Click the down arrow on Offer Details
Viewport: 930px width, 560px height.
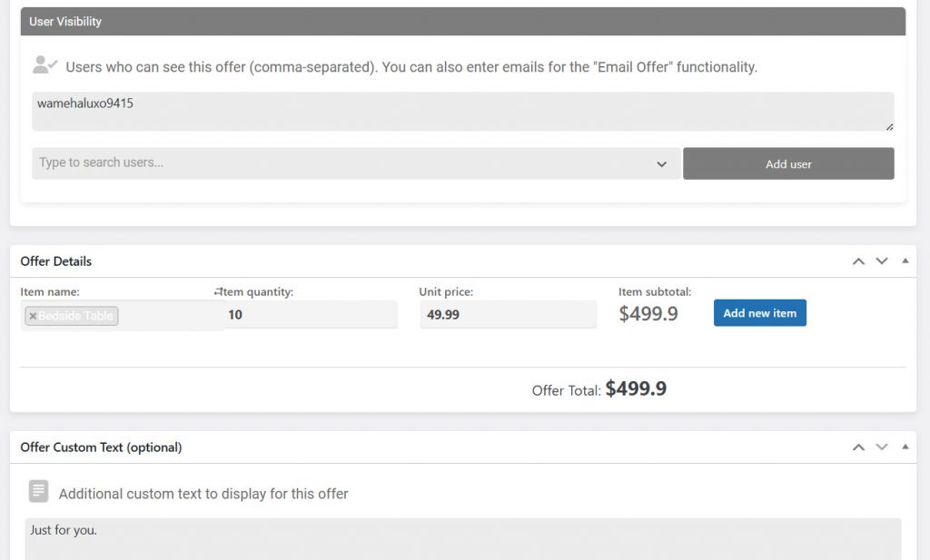click(x=881, y=260)
